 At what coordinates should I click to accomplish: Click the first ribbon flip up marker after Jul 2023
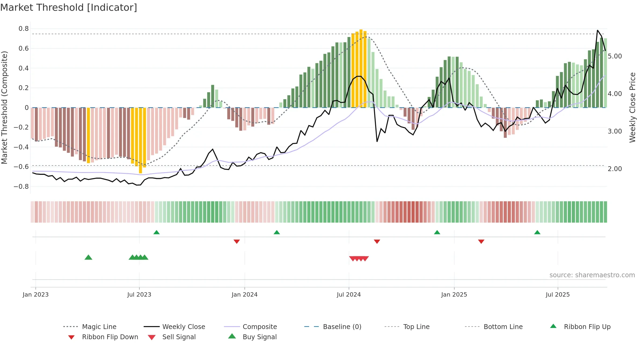156,232
